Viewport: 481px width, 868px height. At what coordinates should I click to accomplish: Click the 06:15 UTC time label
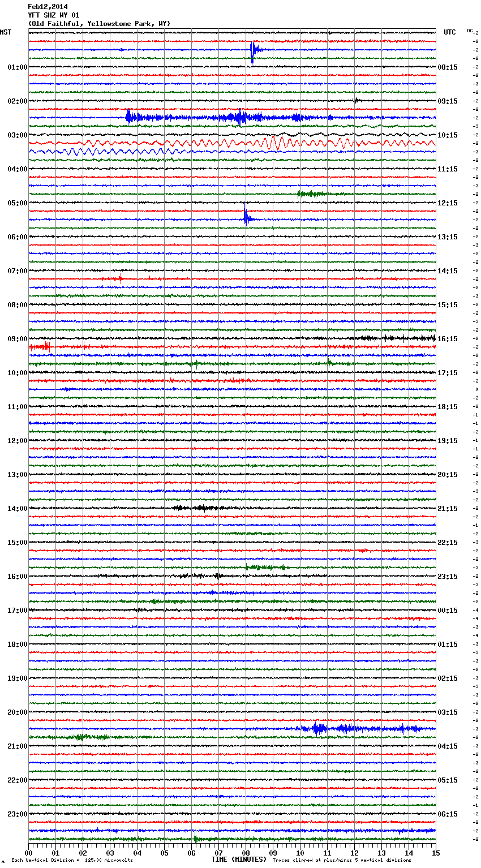click(448, 814)
